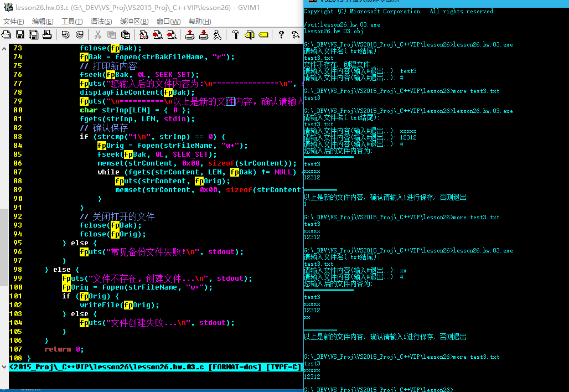Screen dimensions: 569x392
Task: Click the Open file toolbar icon
Action: pos(7,35)
